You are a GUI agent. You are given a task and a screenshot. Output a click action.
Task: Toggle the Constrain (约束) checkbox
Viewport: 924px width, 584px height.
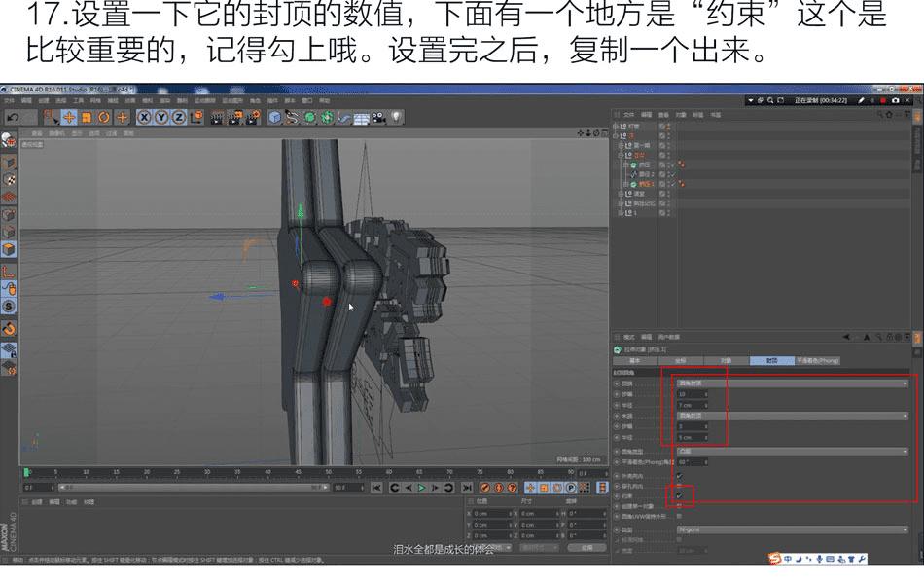coord(680,495)
